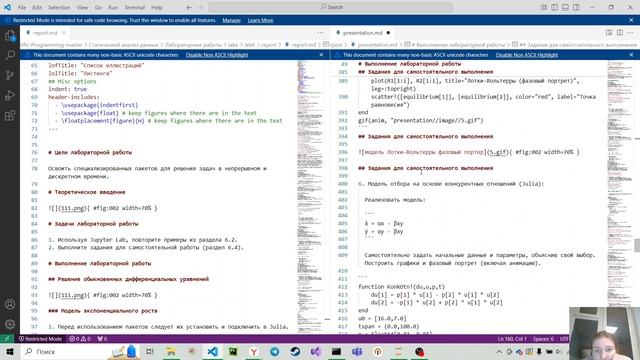The height and width of the screenshot is (360, 640).
Task: Open report.md breadcrumb in left editor
Action: tap(301, 45)
